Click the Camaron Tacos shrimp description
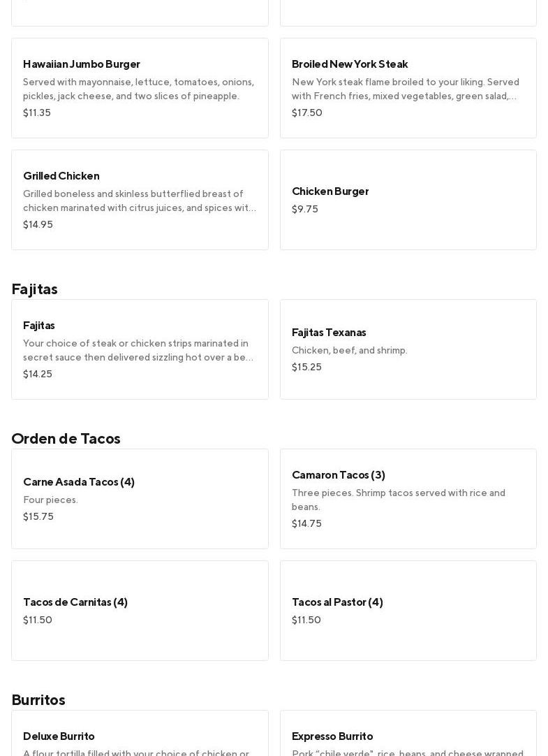548x756 pixels. [399, 500]
